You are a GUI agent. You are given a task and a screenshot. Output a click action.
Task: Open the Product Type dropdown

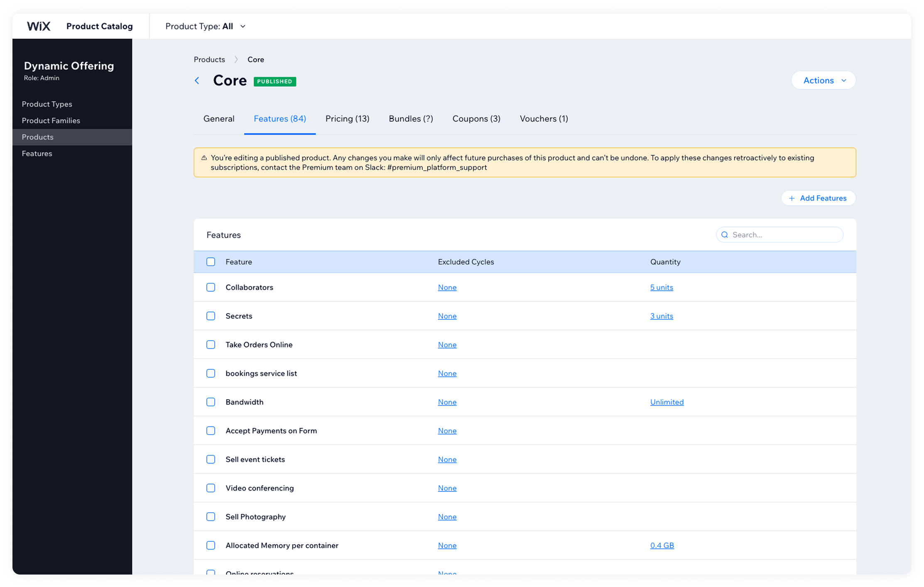(x=206, y=26)
